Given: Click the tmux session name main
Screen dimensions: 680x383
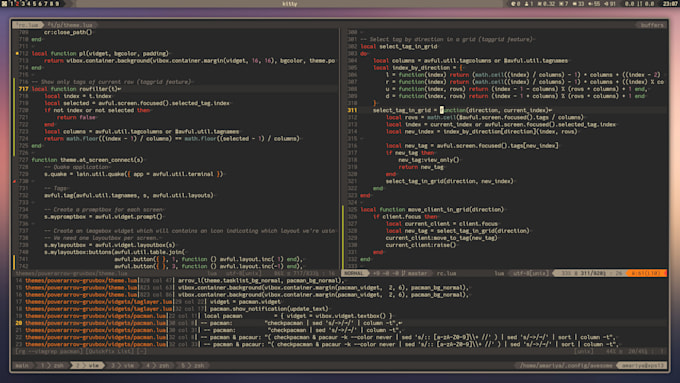Looking at the screenshot, I should tap(22, 366).
